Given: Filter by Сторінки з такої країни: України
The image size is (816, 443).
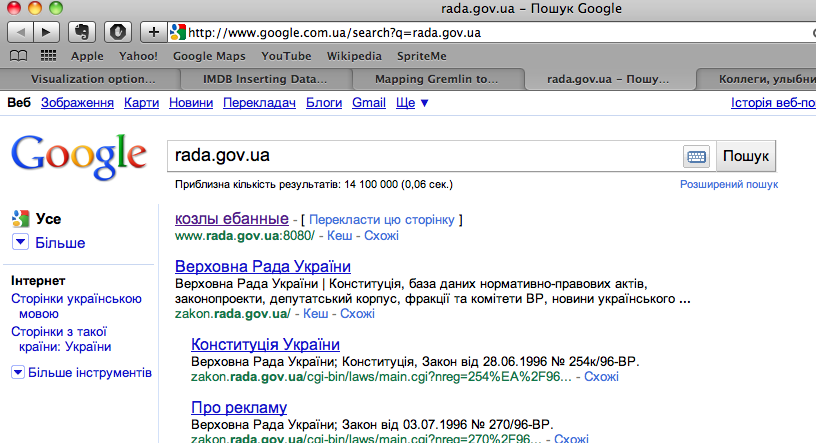Looking at the screenshot, I should point(61,339).
